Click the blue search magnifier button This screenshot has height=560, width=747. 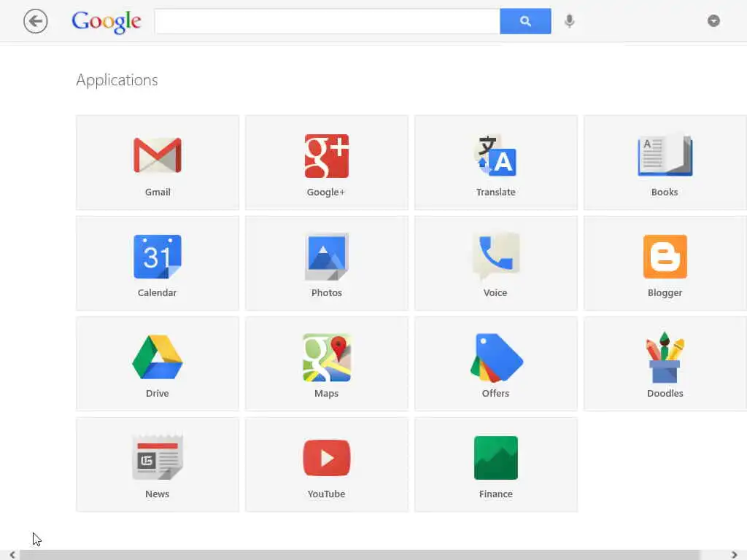pyautogui.click(x=525, y=21)
